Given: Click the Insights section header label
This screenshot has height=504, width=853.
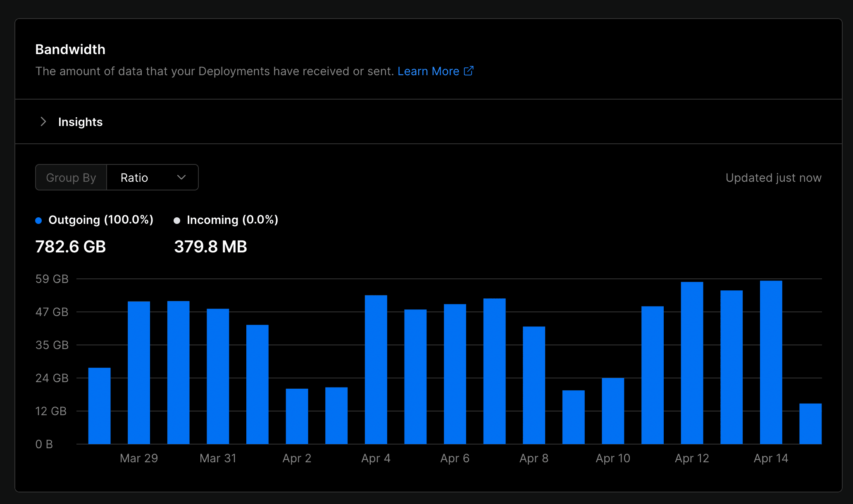Looking at the screenshot, I should [80, 122].
